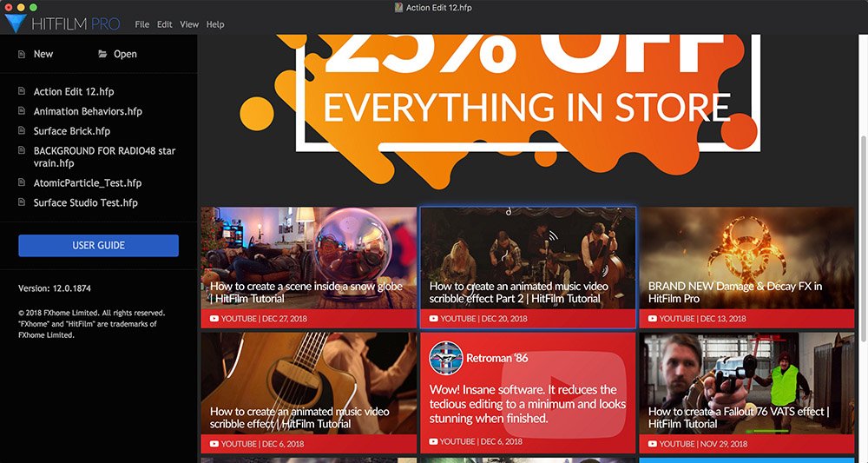The image size is (868, 463).
Task: Click file icon beside AtomicParticle_Test.hfp
Action: [x=22, y=182]
